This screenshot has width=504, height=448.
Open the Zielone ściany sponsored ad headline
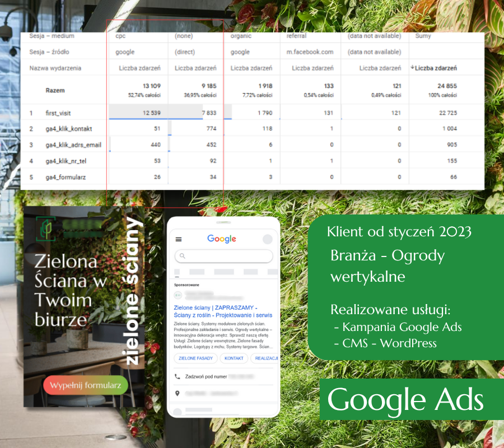(x=223, y=311)
